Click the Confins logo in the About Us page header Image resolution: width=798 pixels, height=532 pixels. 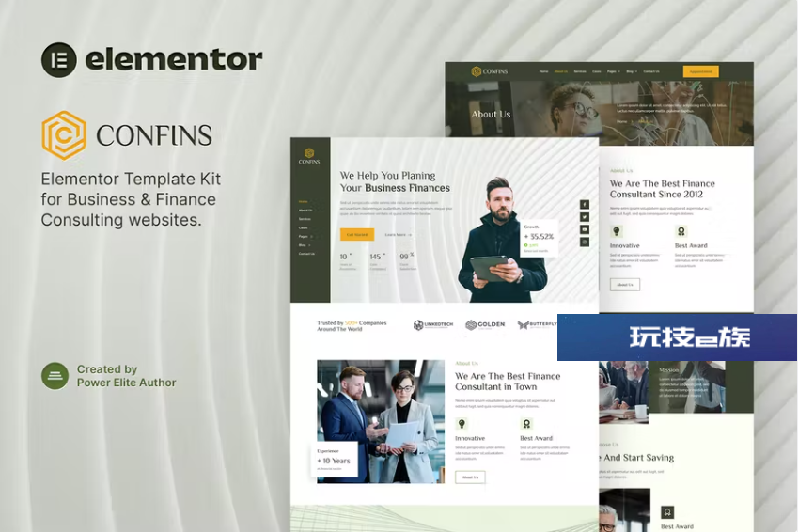(490, 71)
